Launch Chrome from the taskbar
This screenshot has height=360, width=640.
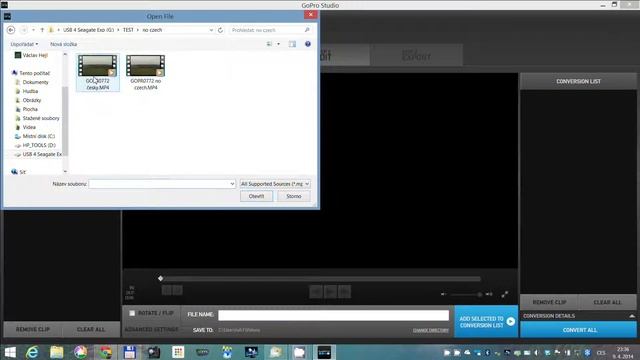[105, 352]
